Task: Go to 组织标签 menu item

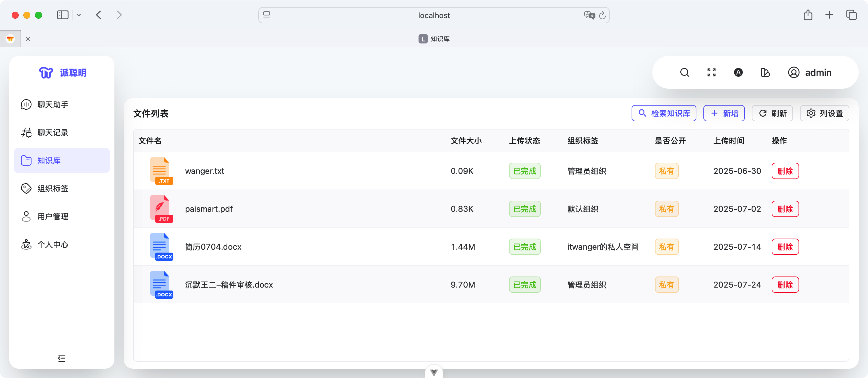Action: tap(53, 188)
